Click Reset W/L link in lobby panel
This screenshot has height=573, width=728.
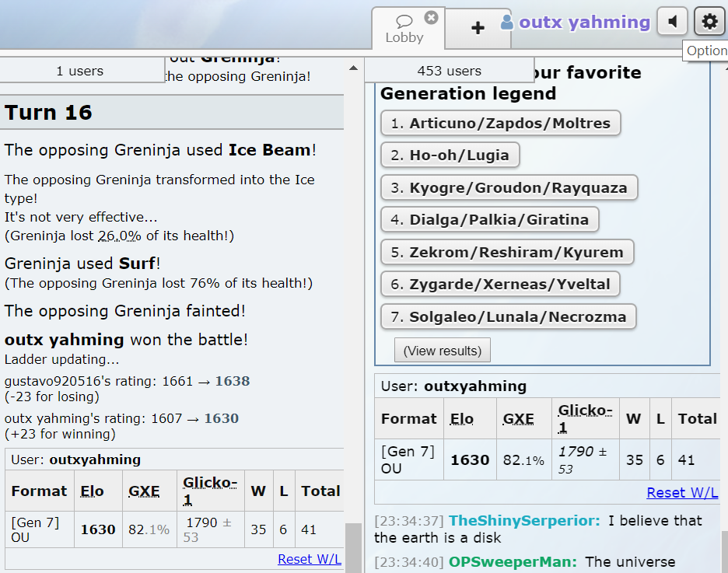pos(682,492)
